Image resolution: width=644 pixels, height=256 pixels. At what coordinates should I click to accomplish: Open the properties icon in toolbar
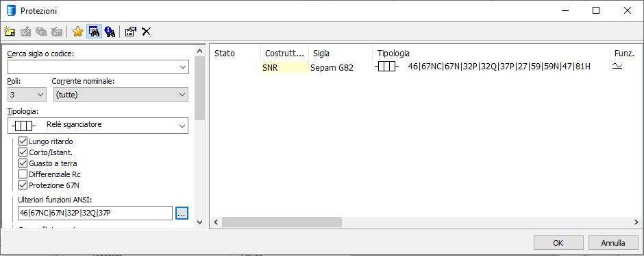tap(131, 32)
